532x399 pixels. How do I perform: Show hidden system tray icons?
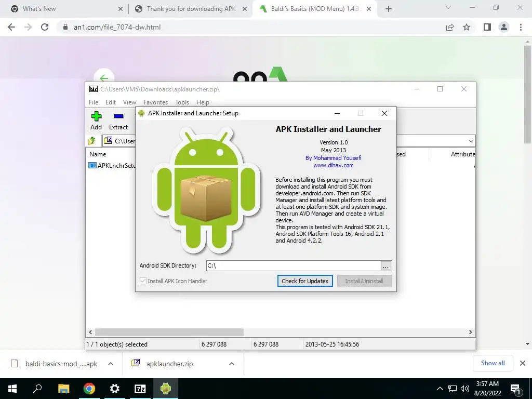[440, 389]
